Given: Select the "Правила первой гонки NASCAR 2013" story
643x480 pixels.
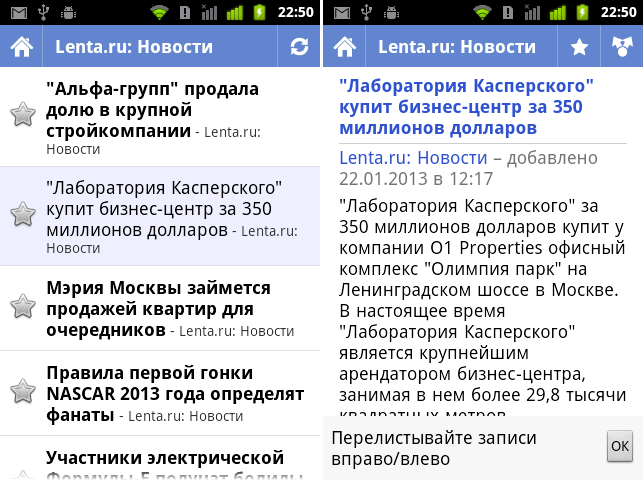Looking at the screenshot, I should point(170,391).
